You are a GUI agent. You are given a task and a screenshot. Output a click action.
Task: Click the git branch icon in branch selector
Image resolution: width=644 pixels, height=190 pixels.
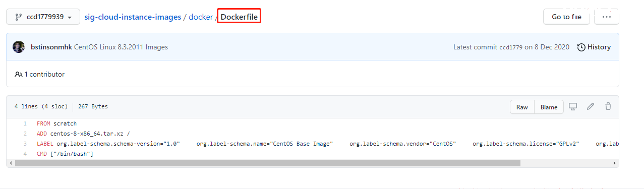pos(19,17)
